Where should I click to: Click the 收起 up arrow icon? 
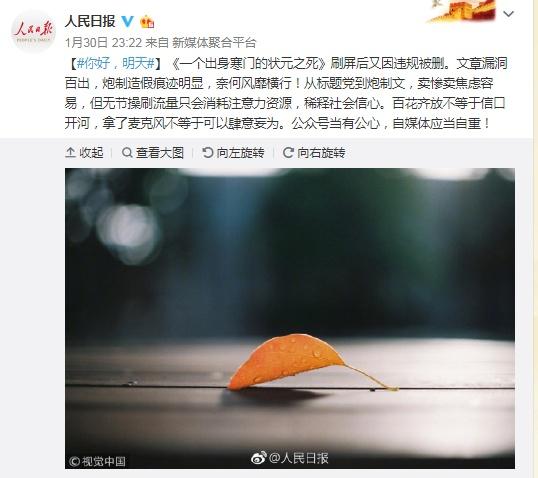[70, 152]
